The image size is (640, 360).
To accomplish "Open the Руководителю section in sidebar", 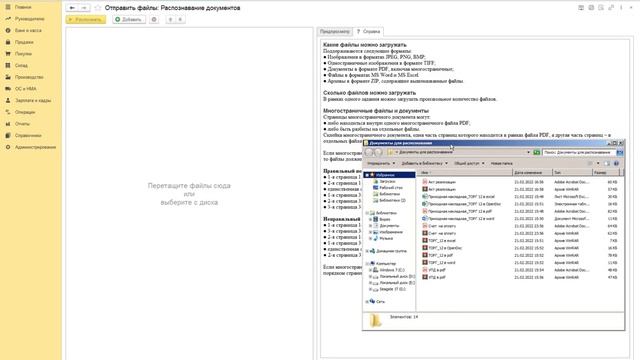I will click(x=29, y=19).
